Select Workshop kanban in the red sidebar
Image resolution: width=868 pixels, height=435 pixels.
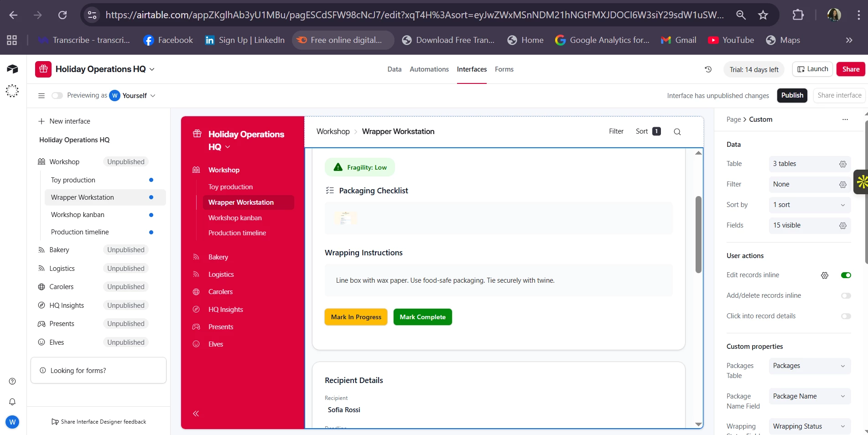point(235,218)
